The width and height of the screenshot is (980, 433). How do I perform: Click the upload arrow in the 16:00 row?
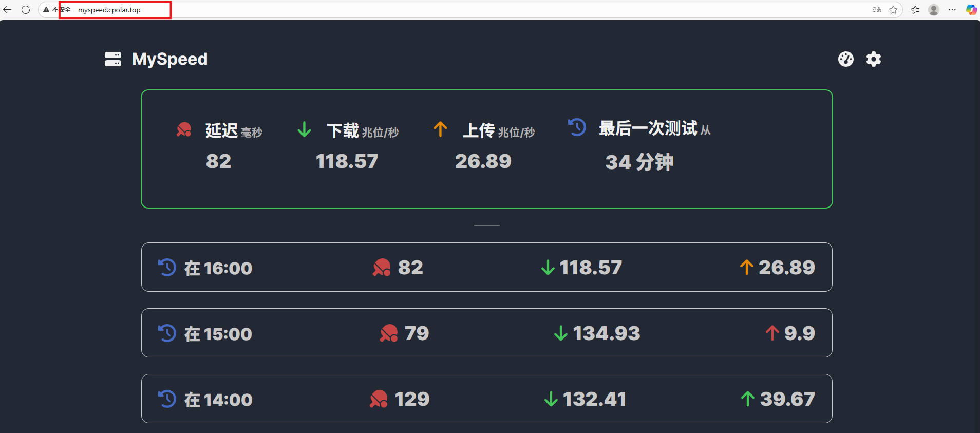[x=747, y=267]
